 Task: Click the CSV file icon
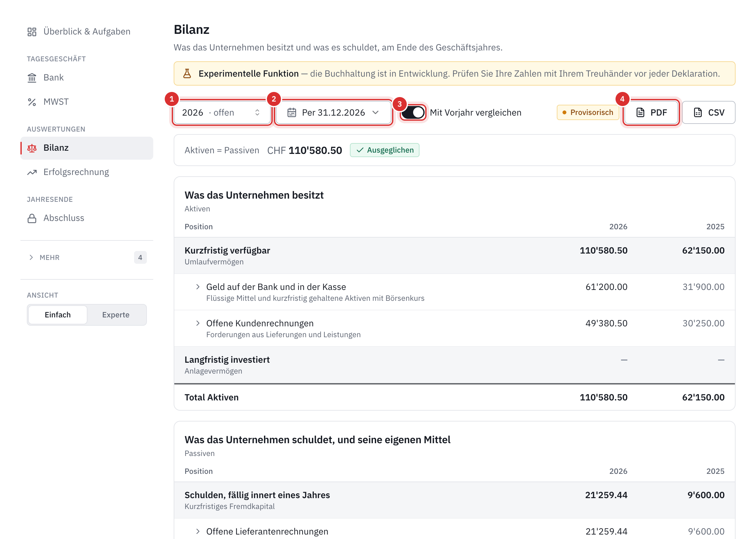(x=698, y=112)
